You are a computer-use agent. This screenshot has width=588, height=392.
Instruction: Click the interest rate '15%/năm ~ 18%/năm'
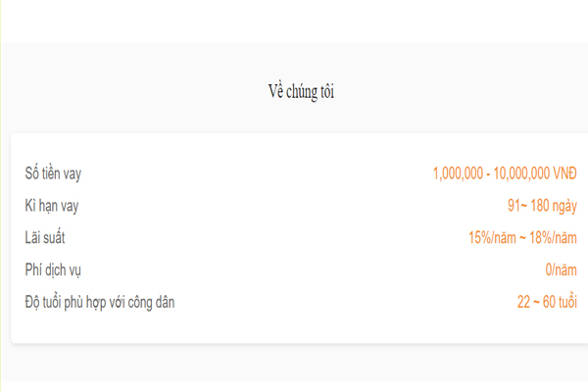tap(522, 238)
